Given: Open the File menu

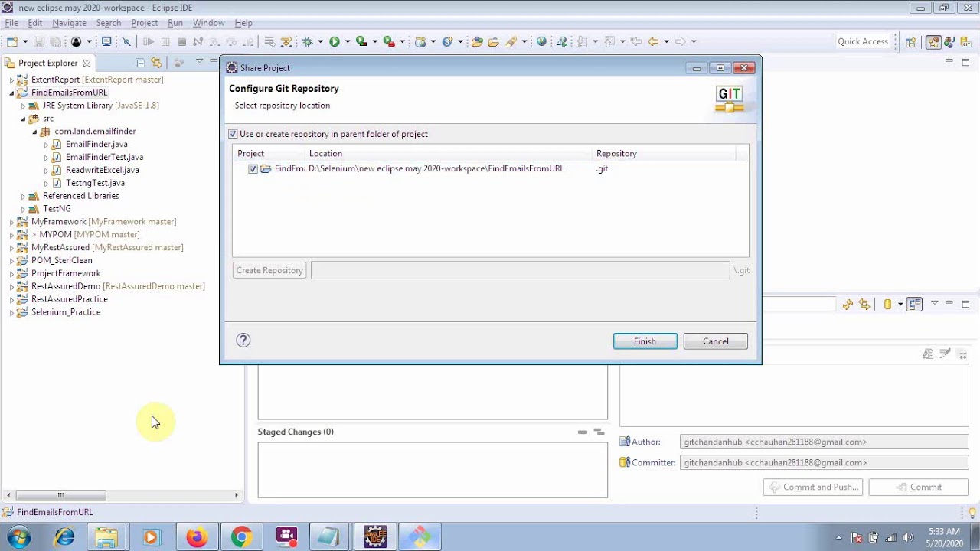Looking at the screenshot, I should [11, 23].
